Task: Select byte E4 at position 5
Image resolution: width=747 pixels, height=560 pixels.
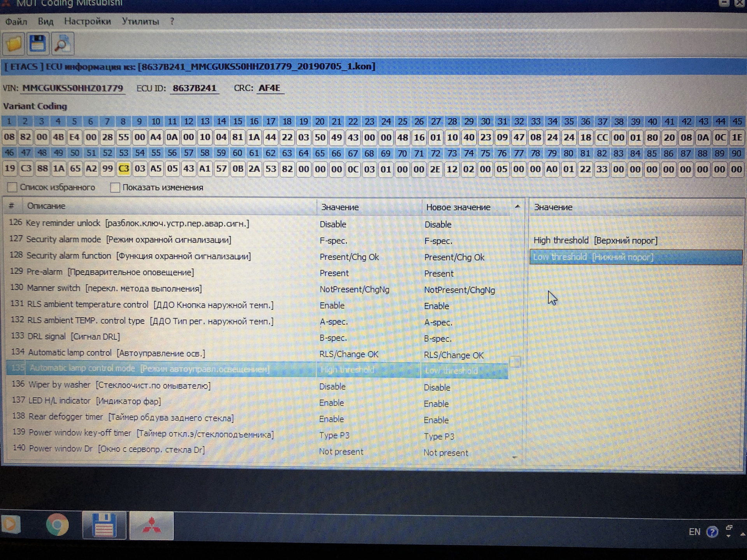Action: [74, 137]
